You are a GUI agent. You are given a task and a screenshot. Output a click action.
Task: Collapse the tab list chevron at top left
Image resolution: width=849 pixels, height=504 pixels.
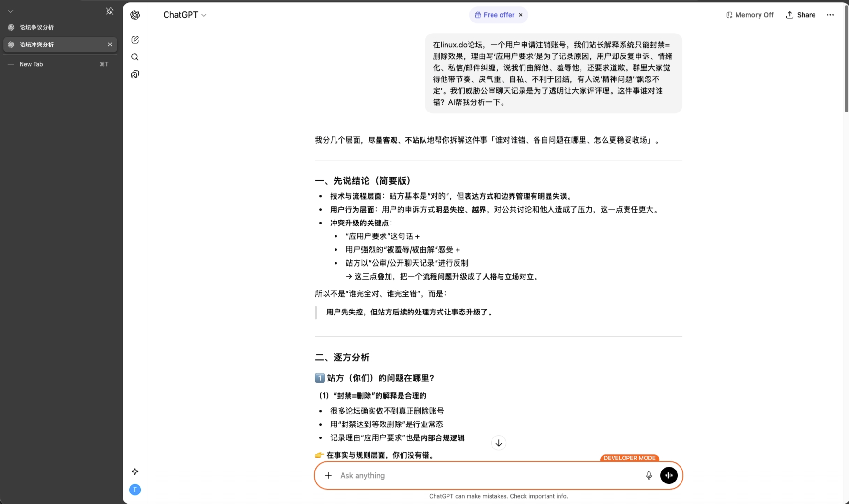pyautogui.click(x=11, y=11)
